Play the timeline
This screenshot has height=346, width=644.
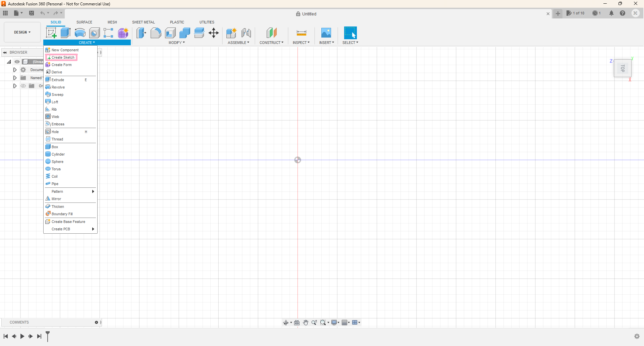click(x=22, y=336)
